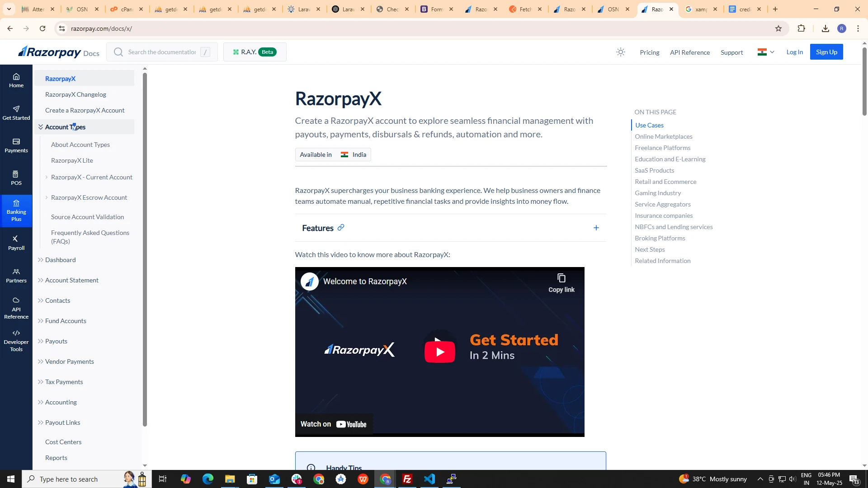The image size is (868, 488).
Task: Go back to the previous page
Action: [10, 28]
